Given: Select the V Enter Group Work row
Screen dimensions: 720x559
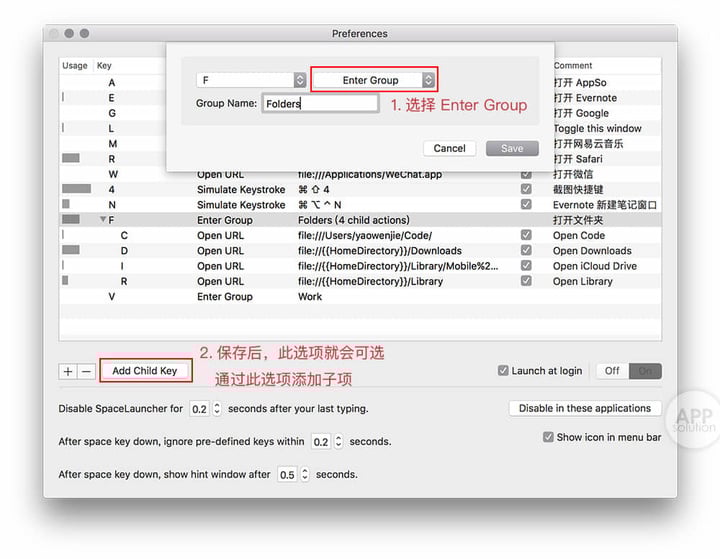Looking at the screenshot, I should [300, 297].
